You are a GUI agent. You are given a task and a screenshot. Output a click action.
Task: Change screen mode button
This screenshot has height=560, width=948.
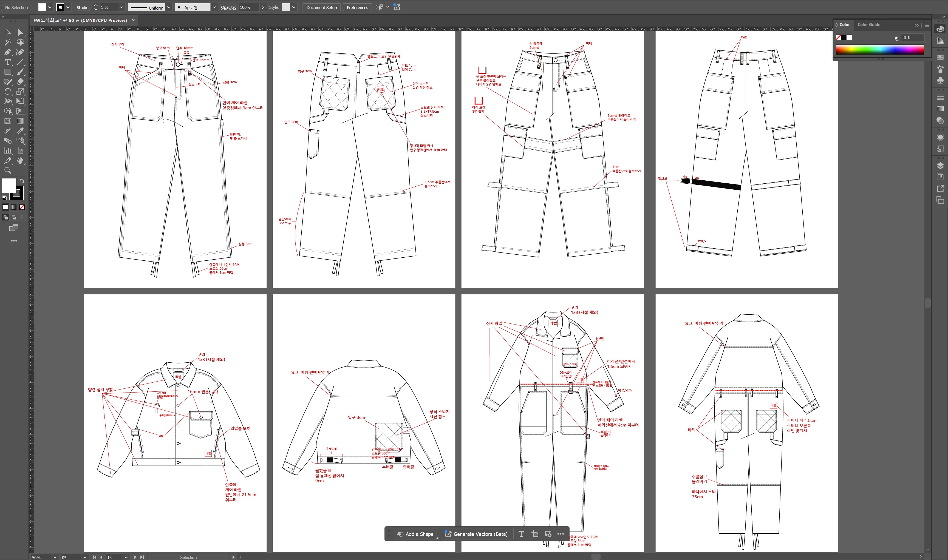14,228
